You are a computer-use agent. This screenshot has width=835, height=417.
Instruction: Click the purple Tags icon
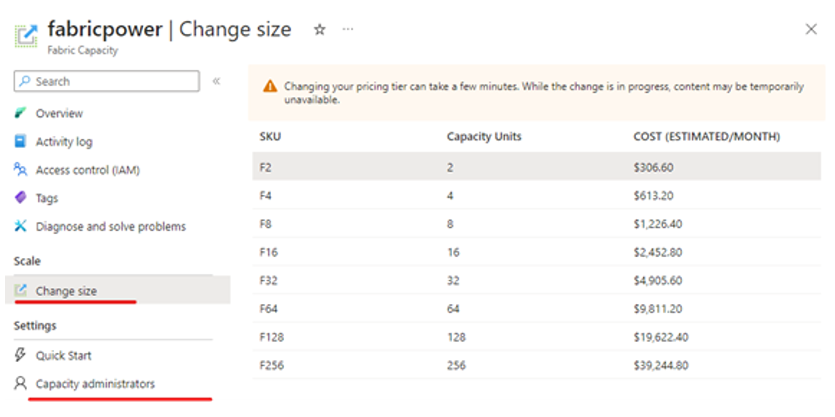[x=20, y=198]
